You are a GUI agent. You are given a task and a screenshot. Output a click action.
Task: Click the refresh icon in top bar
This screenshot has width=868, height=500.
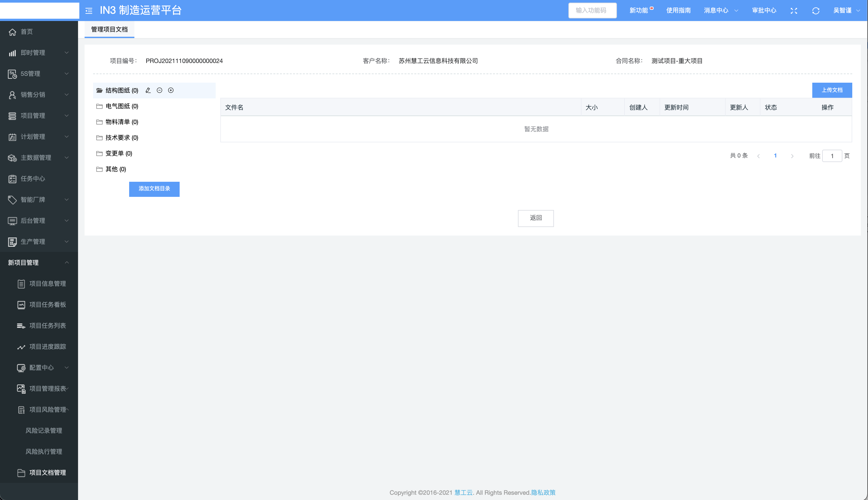816,10
